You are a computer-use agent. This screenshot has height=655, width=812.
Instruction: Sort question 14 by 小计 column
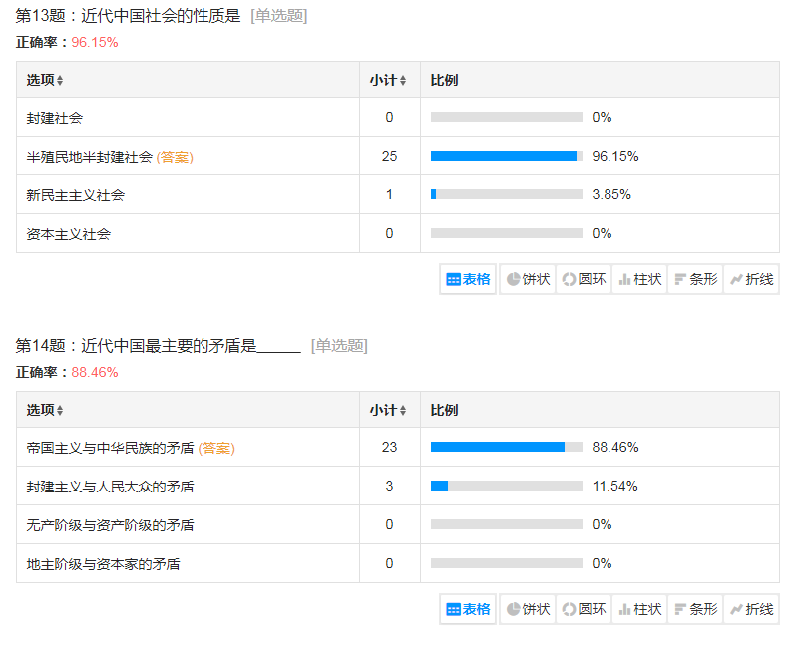[x=388, y=410]
